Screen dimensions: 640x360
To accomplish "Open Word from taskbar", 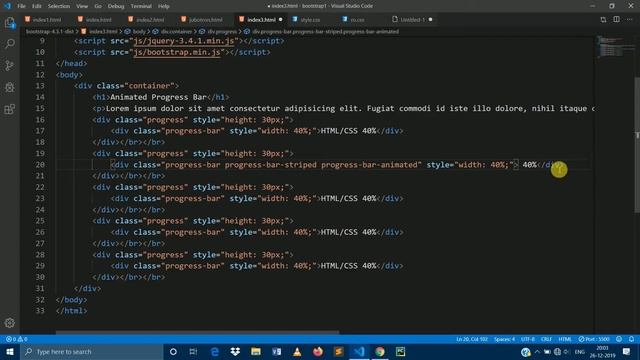I will pyautogui.click(x=276, y=352).
